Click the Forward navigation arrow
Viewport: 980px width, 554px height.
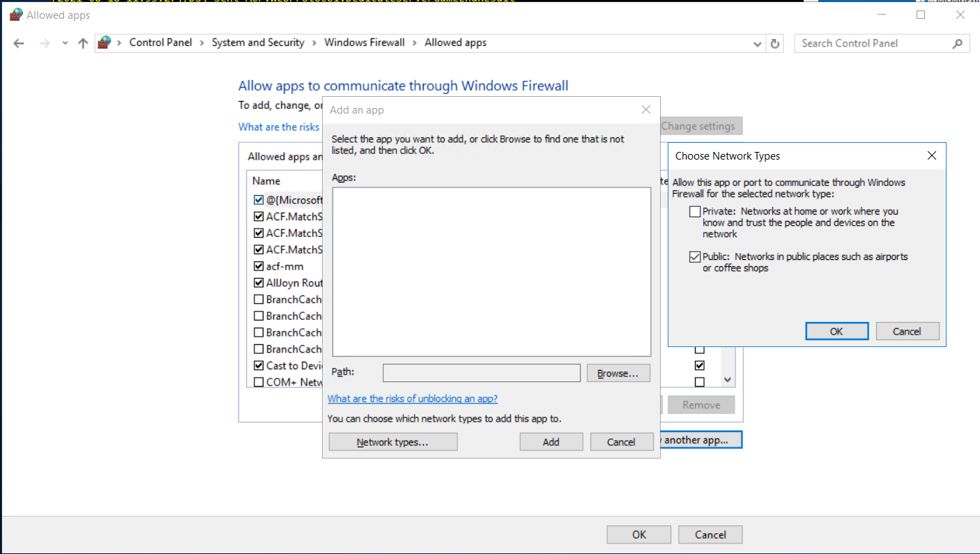click(45, 43)
